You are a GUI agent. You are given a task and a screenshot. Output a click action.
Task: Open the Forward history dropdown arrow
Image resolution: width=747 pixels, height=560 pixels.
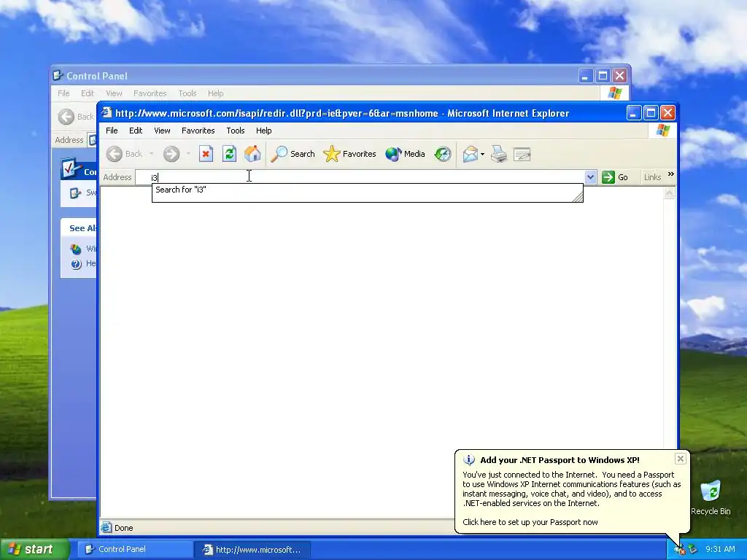188,154
